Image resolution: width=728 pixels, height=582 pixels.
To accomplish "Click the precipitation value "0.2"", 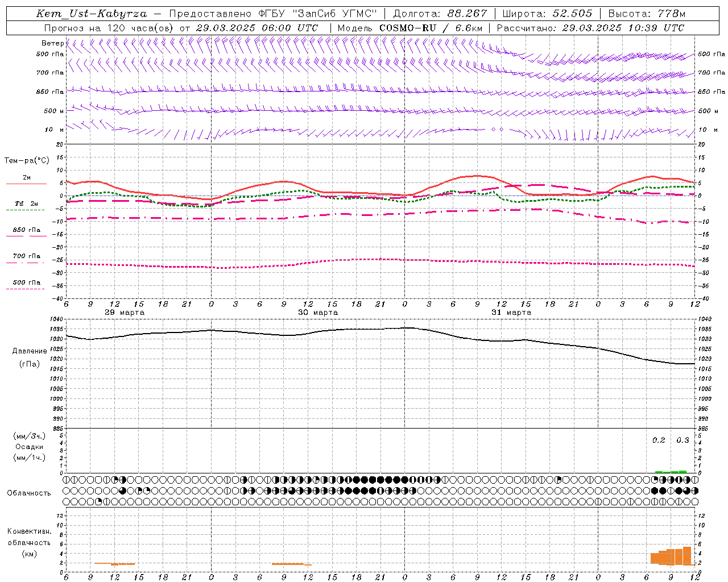I will [x=659, y=440].
